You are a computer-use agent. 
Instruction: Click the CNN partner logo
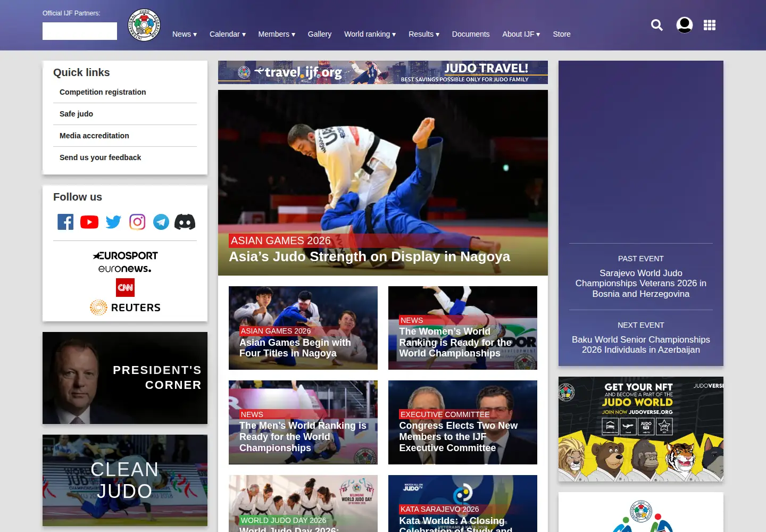click(x=125, y=288)
